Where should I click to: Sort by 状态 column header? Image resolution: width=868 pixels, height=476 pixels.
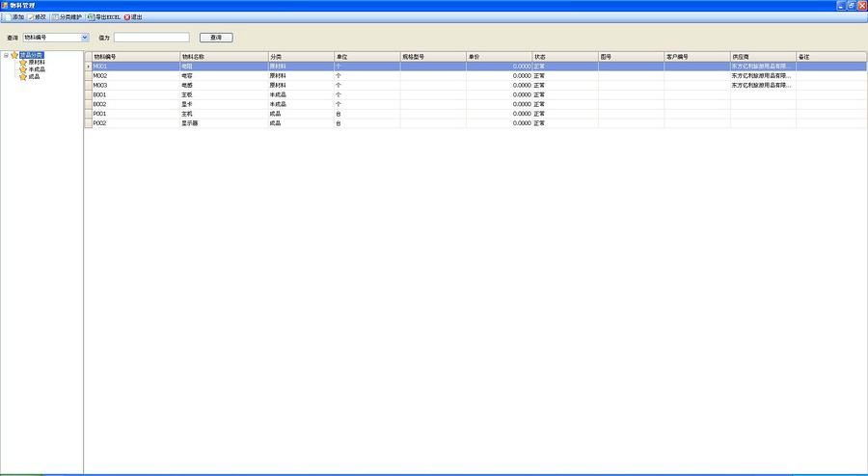pyautogui.click(x=565, y=57)
